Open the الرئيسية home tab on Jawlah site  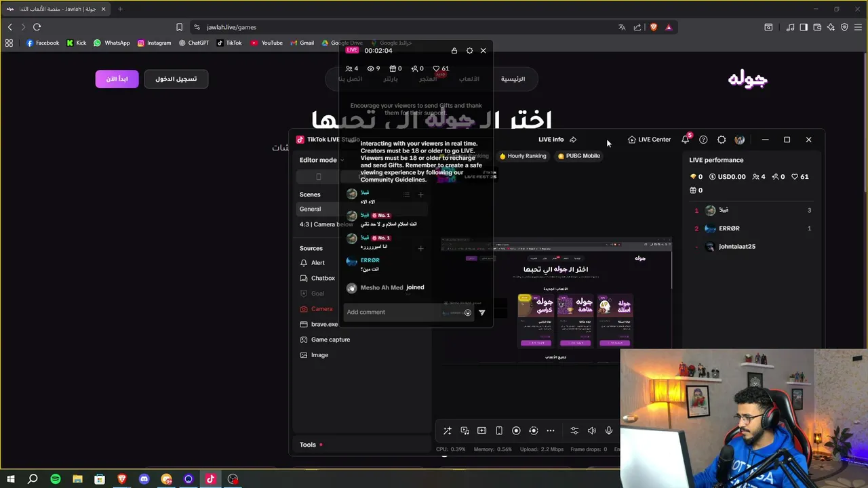pos(513,79)
